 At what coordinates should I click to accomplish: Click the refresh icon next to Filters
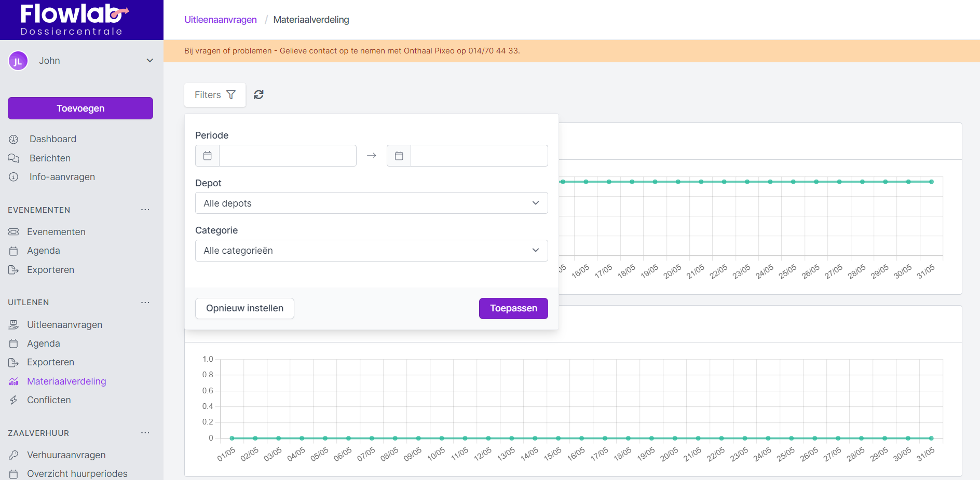258,94
